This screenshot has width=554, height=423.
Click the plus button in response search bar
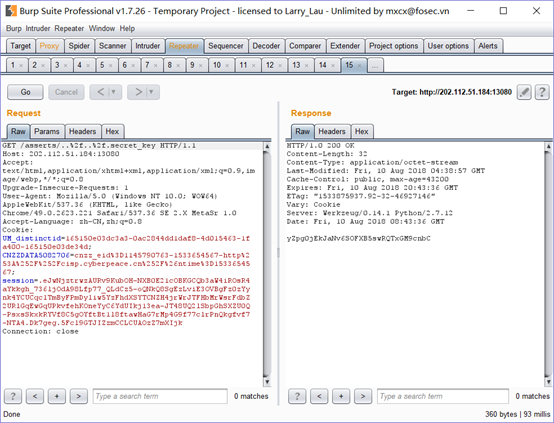point(341,396)
